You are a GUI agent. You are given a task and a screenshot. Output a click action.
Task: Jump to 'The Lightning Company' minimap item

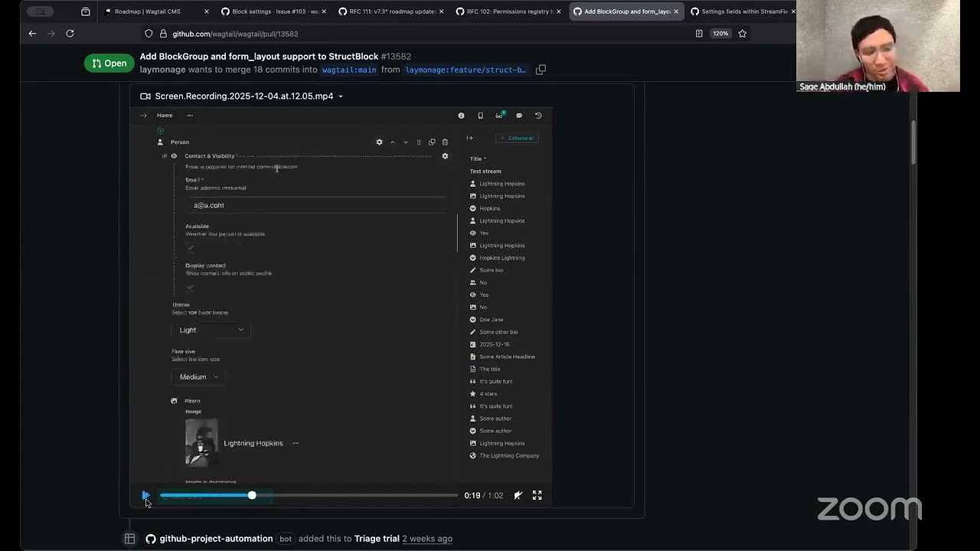point(509,456)
